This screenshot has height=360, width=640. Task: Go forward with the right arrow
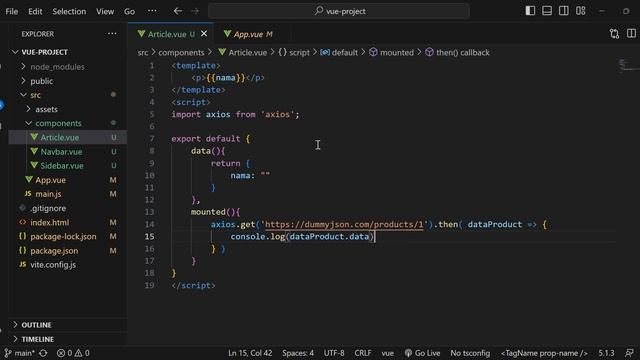pos(195,11)
